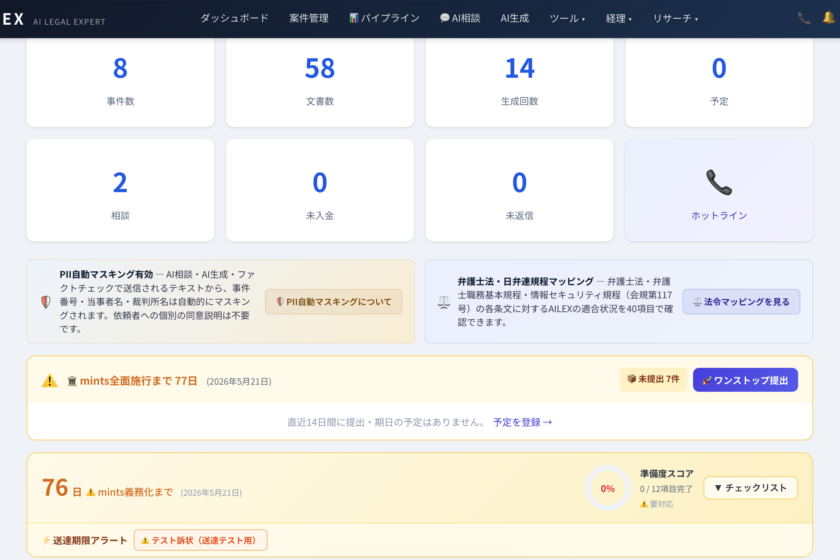
Task: Click the shield icon beside PII自動マスキング有効
Action: pyautogui.click(x=45, y=301)
